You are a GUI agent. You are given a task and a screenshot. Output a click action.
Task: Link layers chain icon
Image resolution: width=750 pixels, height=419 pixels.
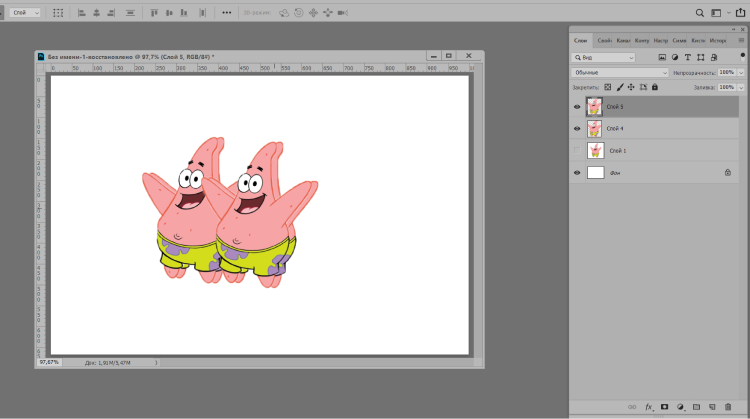pos(632,407)
